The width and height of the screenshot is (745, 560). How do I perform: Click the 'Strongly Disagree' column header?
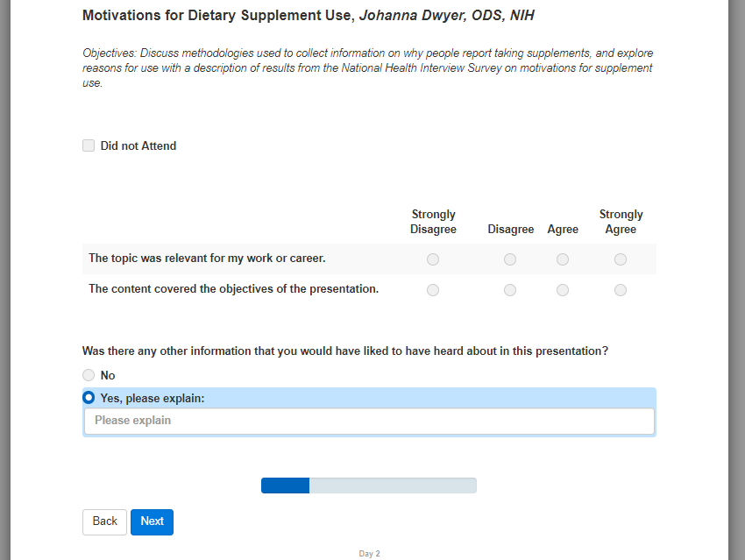point(433,222)
